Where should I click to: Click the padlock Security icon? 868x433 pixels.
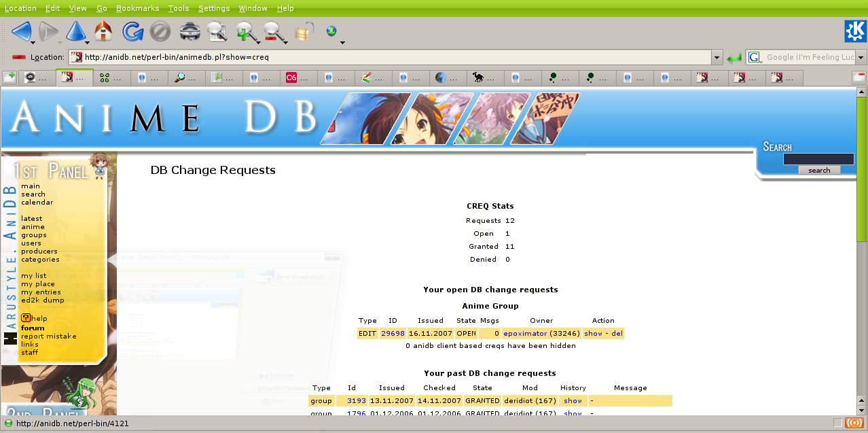click(x=304, y=31)
